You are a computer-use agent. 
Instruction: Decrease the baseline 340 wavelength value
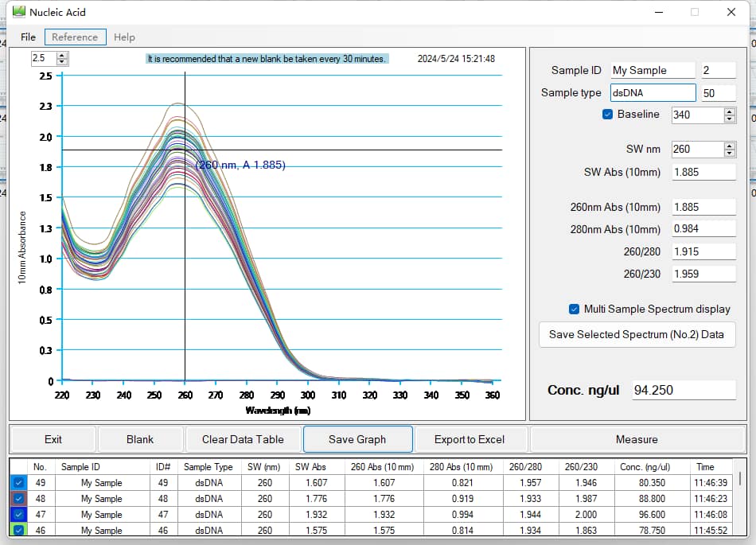[730, 119]
